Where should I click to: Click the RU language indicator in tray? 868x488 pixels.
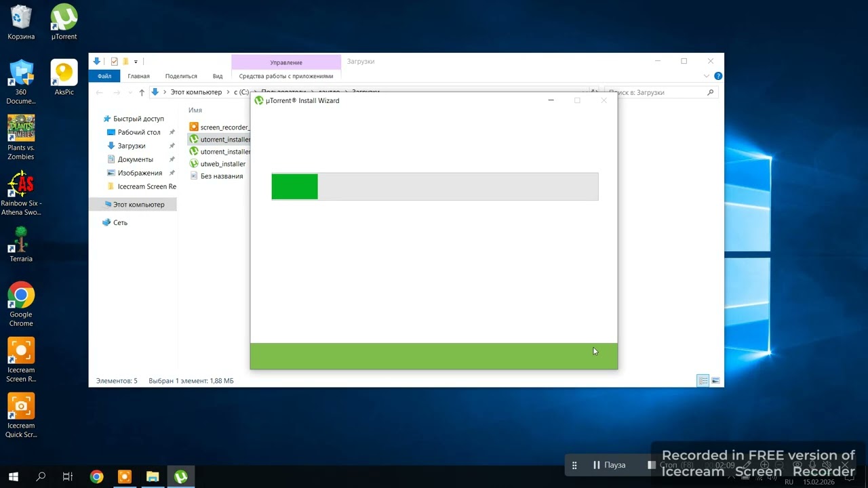(x=789, y=482)
